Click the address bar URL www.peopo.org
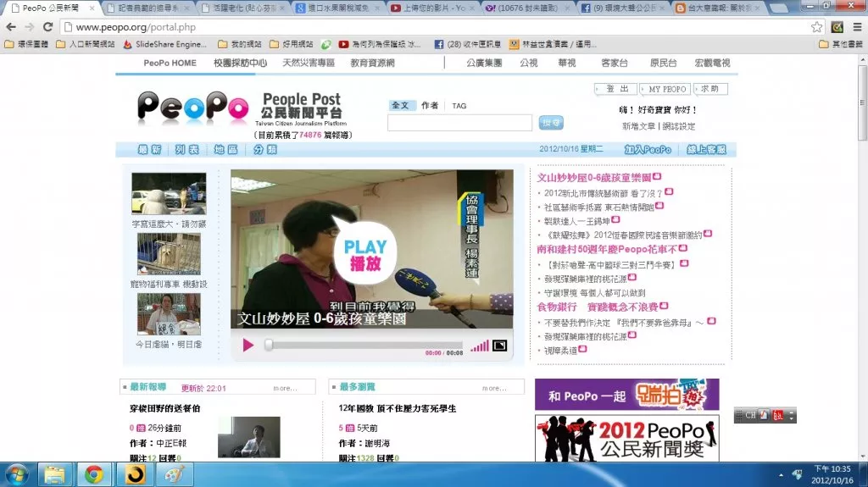 (136, 26)
